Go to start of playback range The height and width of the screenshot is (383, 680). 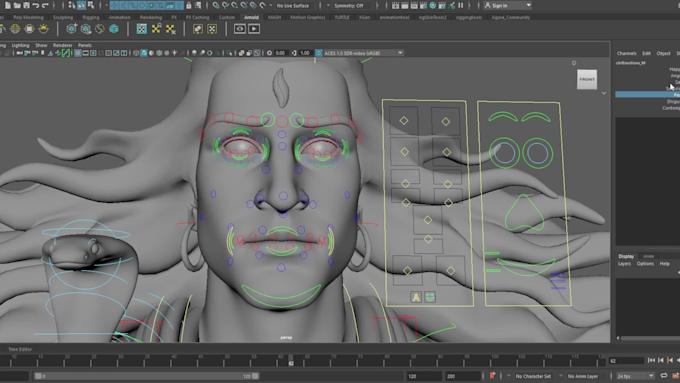coord(651,360)
